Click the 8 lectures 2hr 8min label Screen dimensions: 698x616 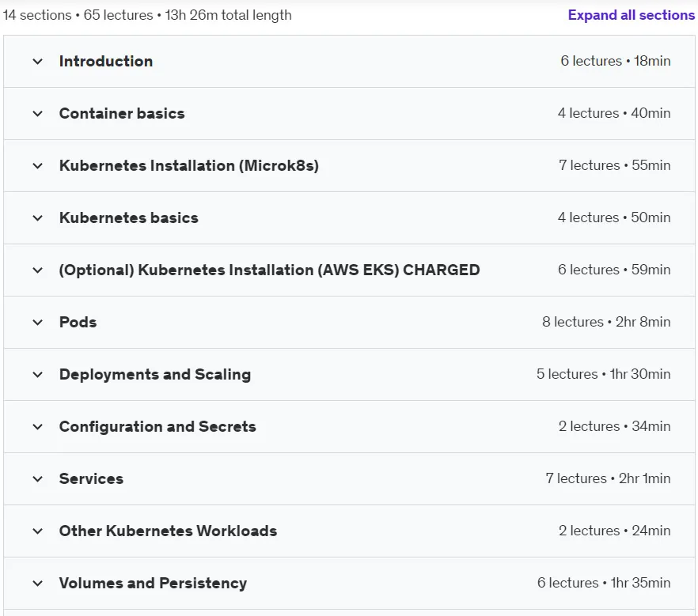[x=606, y=322]
